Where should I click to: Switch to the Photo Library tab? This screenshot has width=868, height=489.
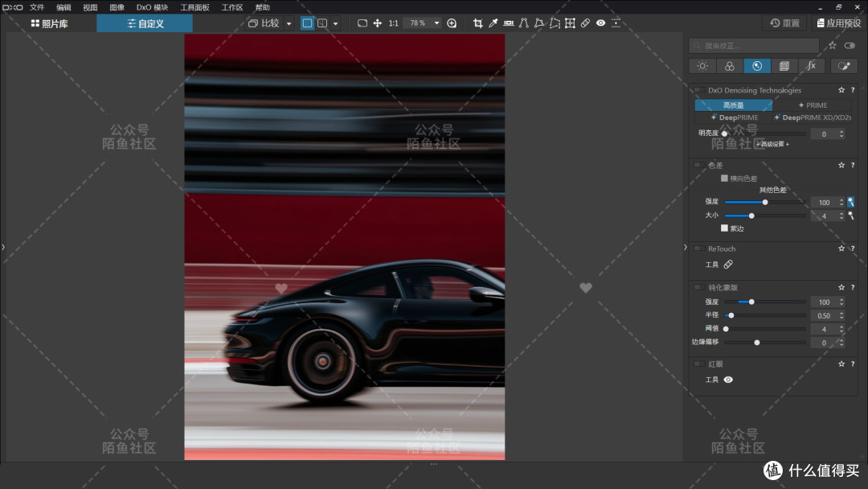click(49, 23)
